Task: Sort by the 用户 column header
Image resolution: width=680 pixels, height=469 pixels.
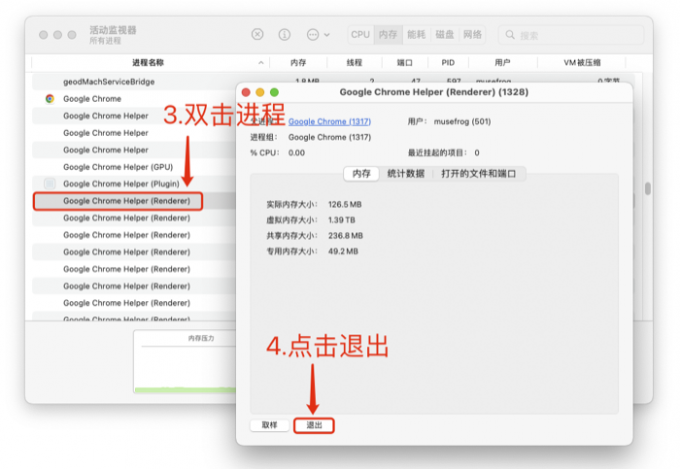Action: [x=503, y=62]
